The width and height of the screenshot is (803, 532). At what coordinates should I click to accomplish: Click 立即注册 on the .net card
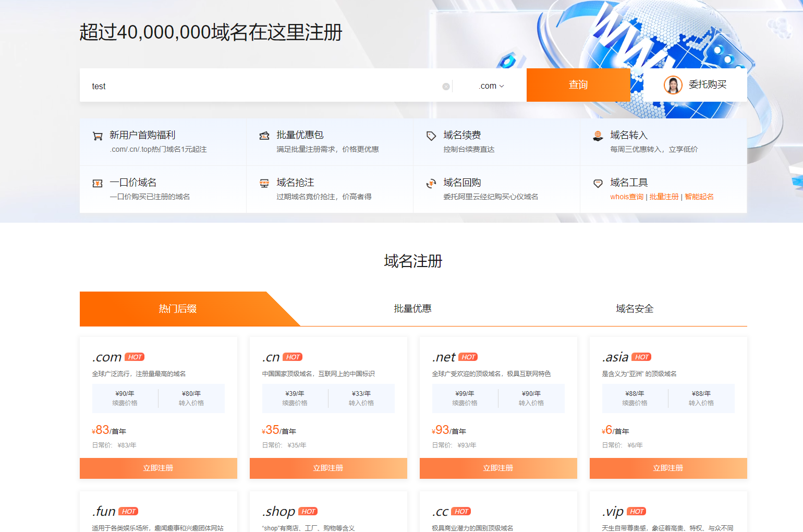click(498, 468)
